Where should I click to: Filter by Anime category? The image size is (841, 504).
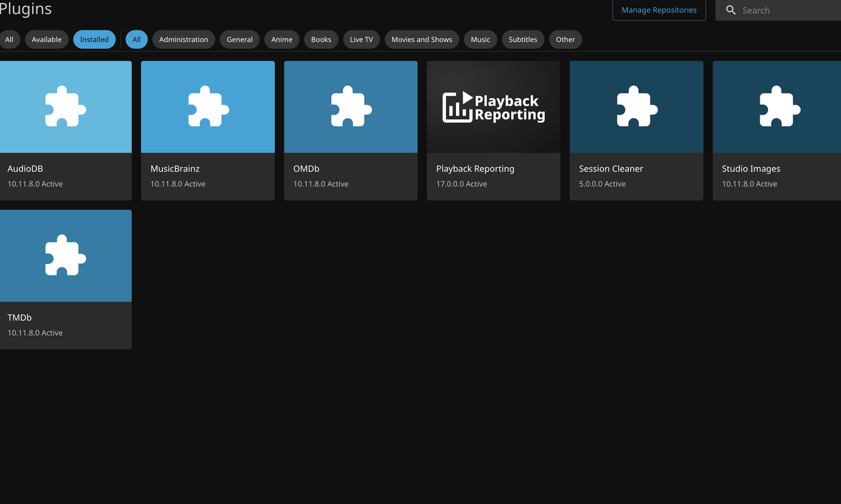click(x=282, y=39)
